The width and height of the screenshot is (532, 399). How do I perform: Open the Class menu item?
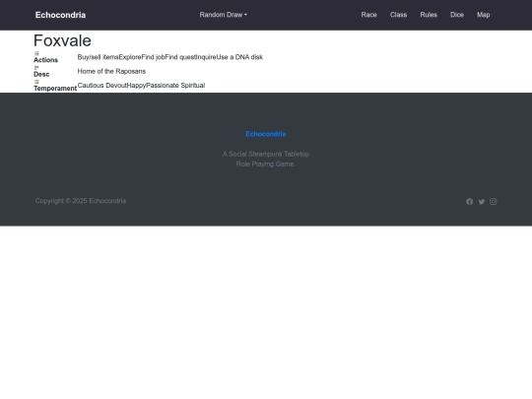click(x=398, y=15)
